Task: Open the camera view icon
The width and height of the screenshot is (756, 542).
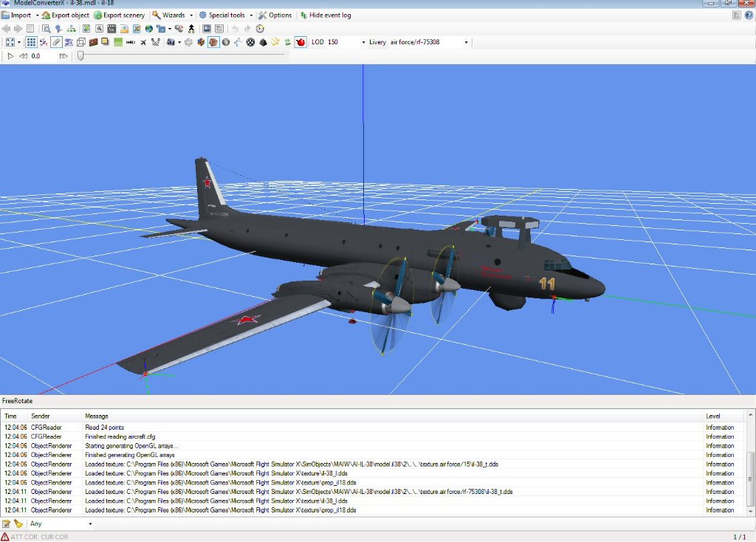Action: pyautogui.click(x=171, y=42)
